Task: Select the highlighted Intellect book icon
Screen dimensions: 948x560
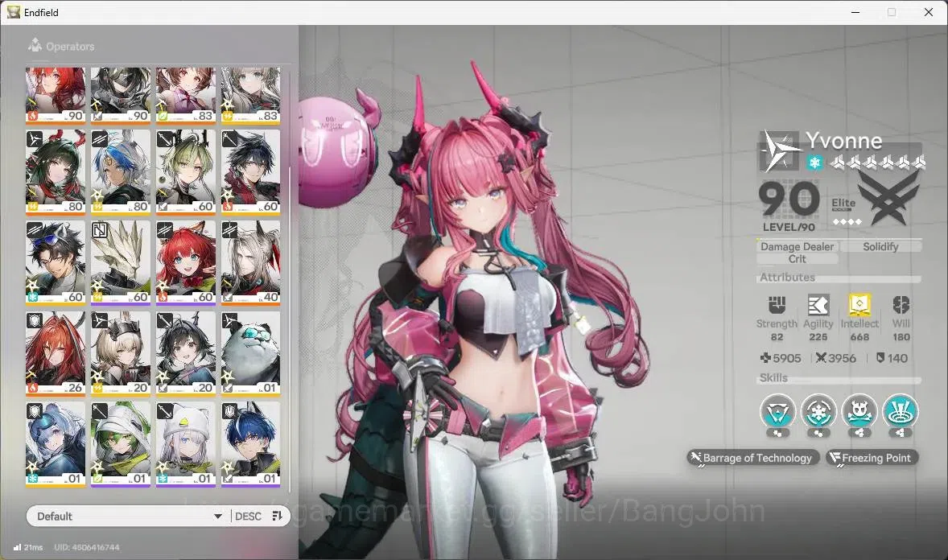Action: point(859,305)
